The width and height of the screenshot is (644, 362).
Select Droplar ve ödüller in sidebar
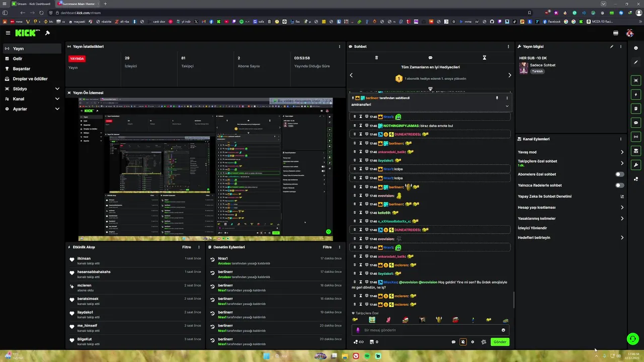32,79
